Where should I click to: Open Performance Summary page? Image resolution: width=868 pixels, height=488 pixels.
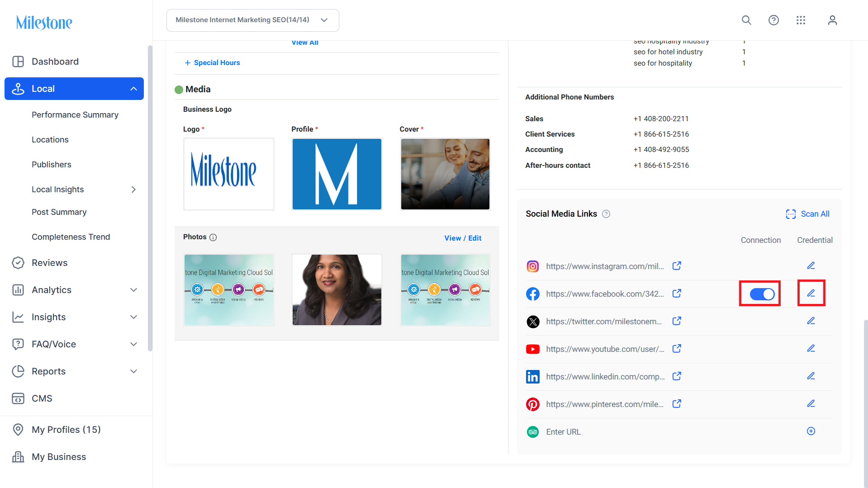[75, 115]
